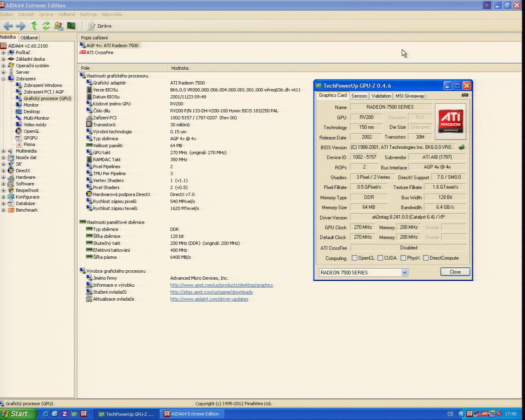Click the AIDA64 Extreme Edition taskbar button

tap(192, 414)
